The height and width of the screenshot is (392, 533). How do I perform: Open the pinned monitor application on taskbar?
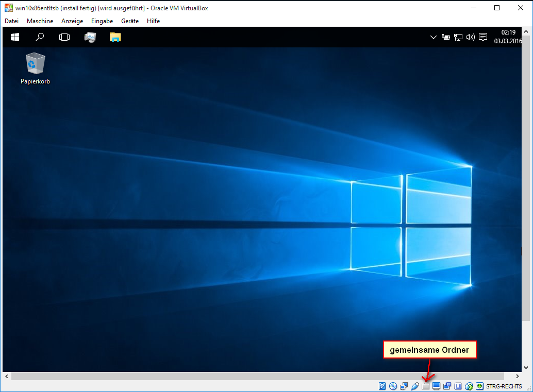tap(90, 37)
